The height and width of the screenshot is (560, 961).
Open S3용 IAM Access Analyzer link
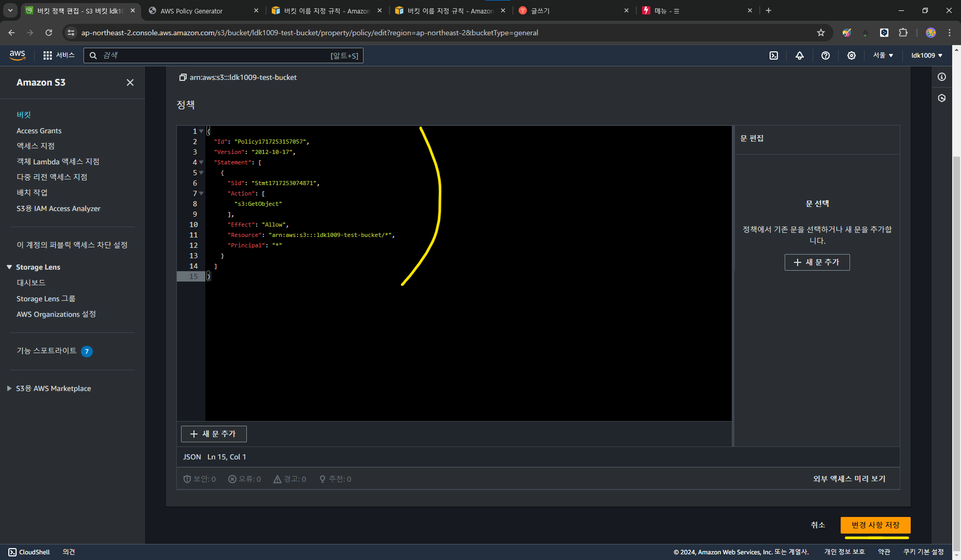coord(59,208)
